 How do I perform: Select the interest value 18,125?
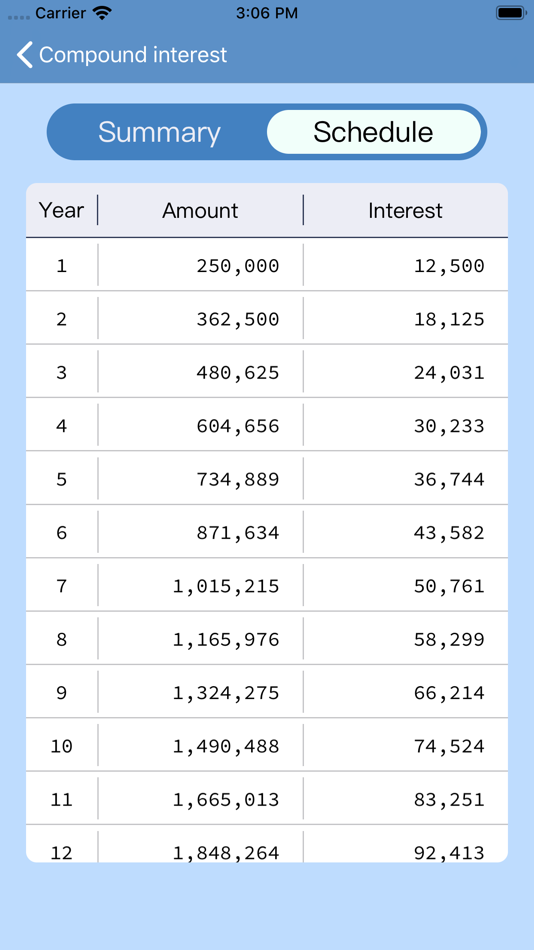click(x=449, y=319)
